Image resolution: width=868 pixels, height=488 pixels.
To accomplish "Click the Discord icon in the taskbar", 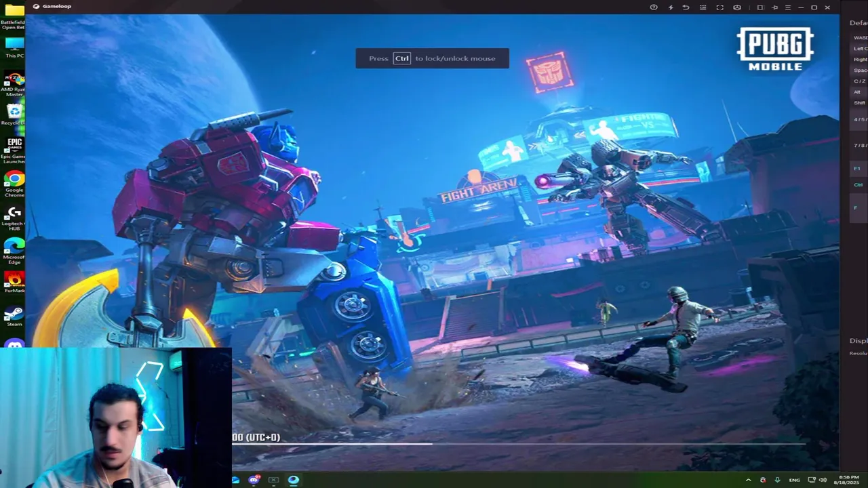I will click(x=254, y=480).
